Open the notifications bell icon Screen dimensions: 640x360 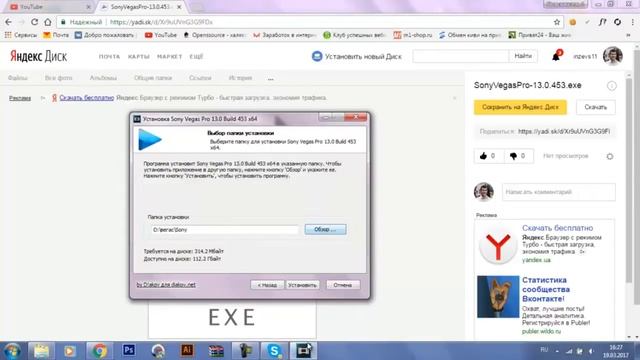pos(556,56)
